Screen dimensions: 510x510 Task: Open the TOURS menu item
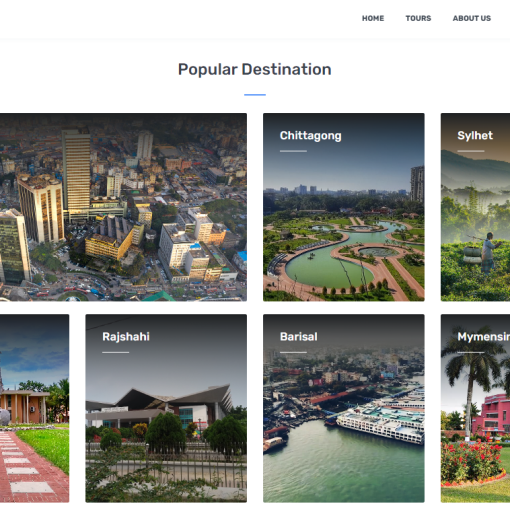tap(418, 18)
